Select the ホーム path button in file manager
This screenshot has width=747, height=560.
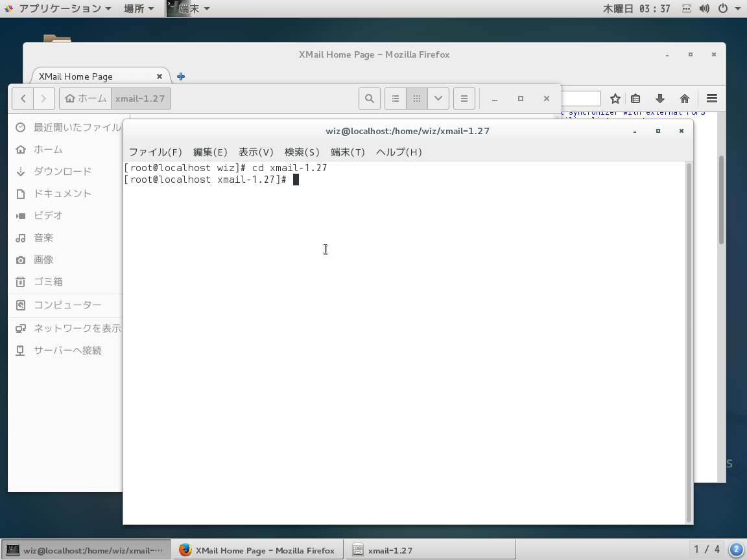pyautogui.click(x=86, y=99)
